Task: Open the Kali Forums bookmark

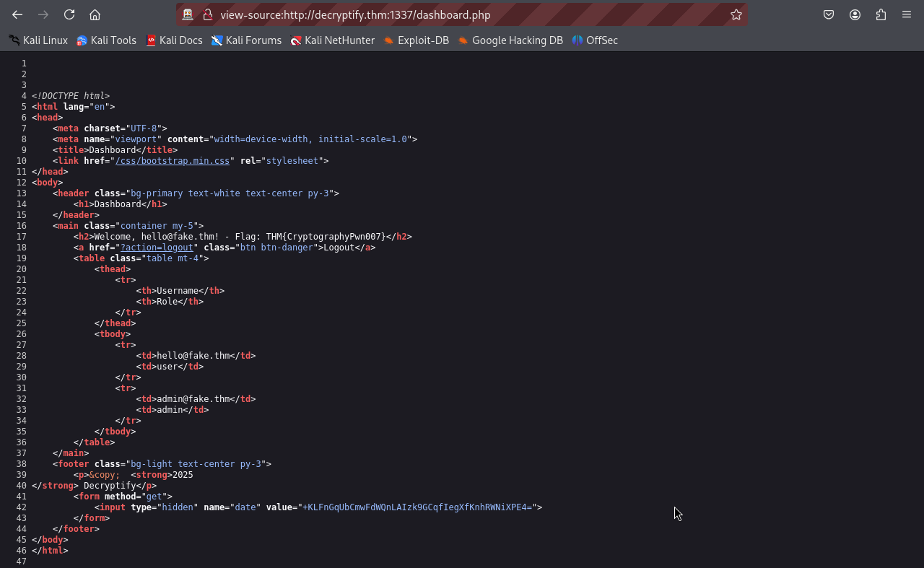Action: 246,40
